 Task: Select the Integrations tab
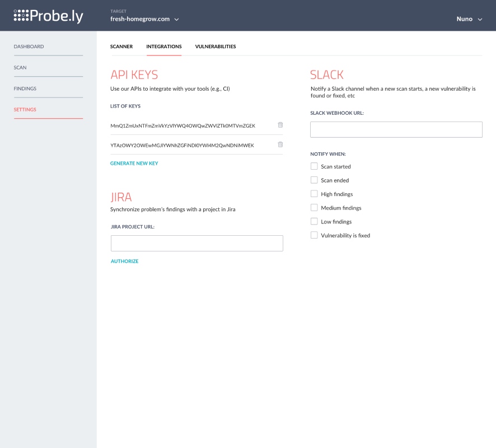(164, 46)
